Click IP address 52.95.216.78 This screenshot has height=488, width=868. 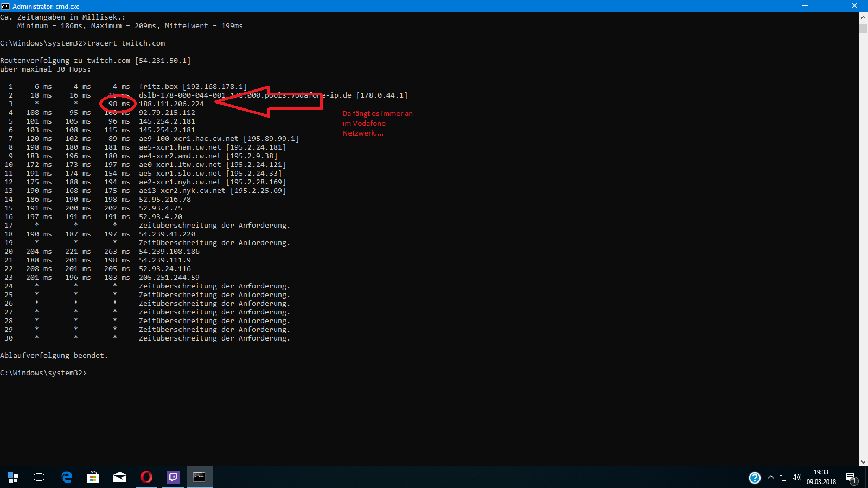[165, 200]
